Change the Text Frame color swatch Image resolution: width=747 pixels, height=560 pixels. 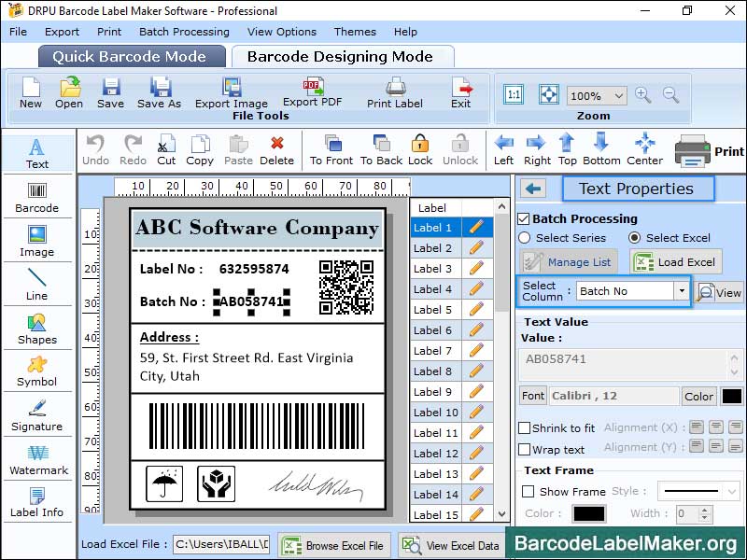pyautogui.click(x=591, y=512)
